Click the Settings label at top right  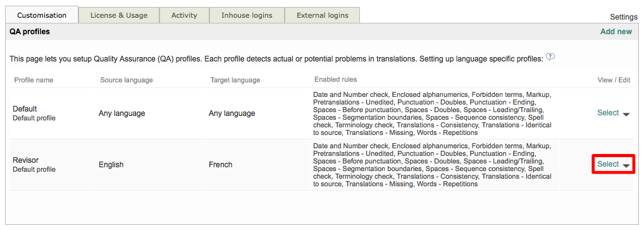pyautogui.click(x=624, y=17)
